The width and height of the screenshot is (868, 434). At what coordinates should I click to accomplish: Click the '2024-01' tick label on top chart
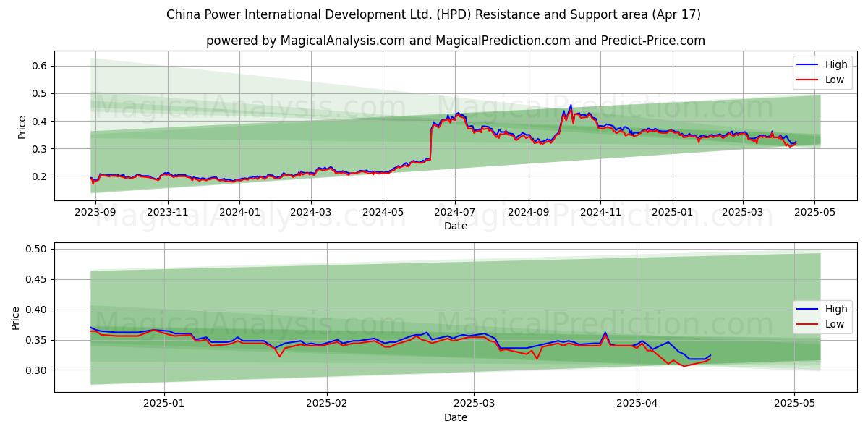pos(239,213)
